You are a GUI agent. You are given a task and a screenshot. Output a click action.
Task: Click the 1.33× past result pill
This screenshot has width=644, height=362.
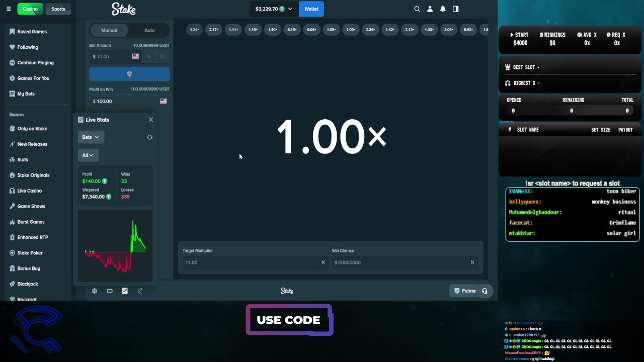click(429, 30)
